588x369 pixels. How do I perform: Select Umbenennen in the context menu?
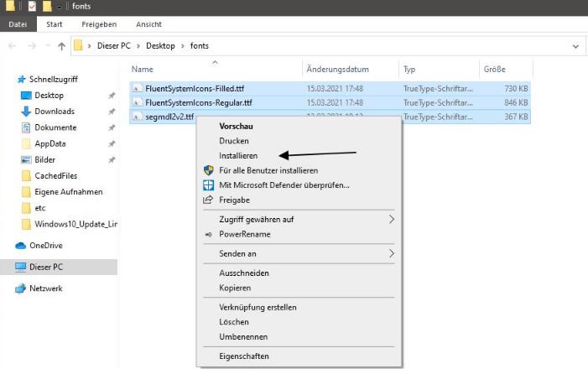[243, 337]
